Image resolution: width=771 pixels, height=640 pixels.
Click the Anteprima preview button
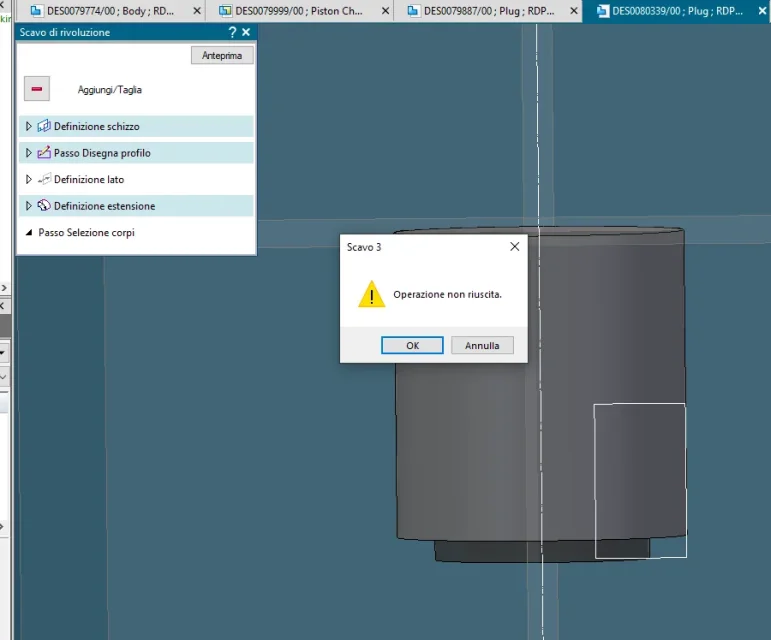coord(222,55)
